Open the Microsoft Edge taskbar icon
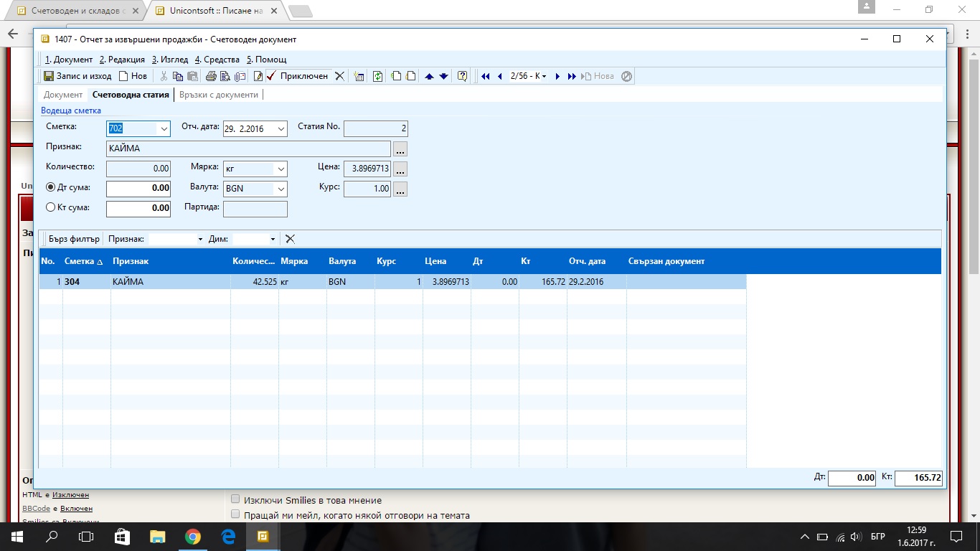Image resolution: width=980 pixels, height=551 pixels. click(228, 536)
